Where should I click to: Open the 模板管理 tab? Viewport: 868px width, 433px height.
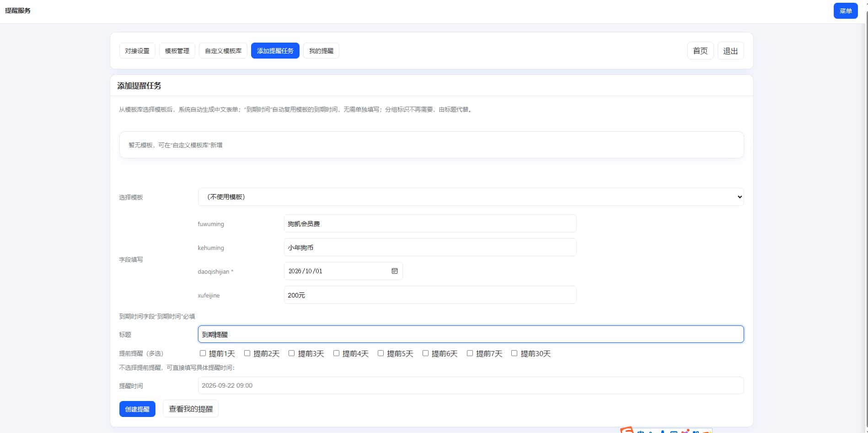[177, 51]
